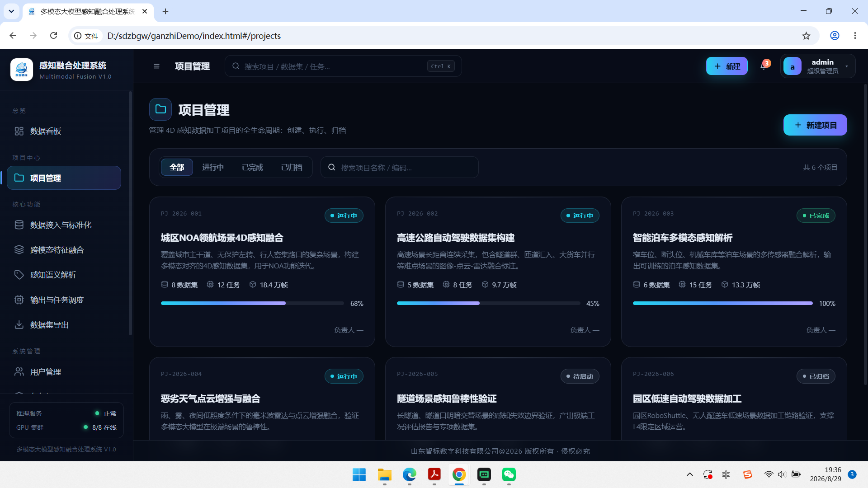The image size is (868, 488).
Task: Open the notification bell with badge 3
Action: [x=764, y=66]
